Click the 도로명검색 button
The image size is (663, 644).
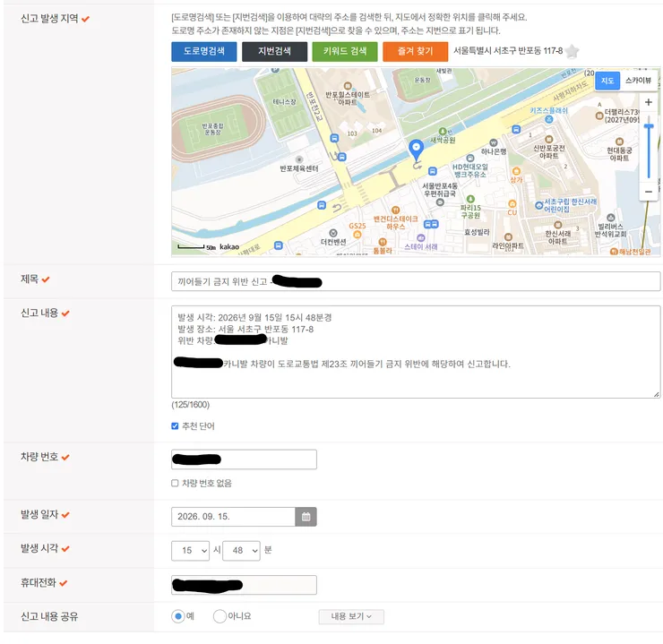(204, 52)
